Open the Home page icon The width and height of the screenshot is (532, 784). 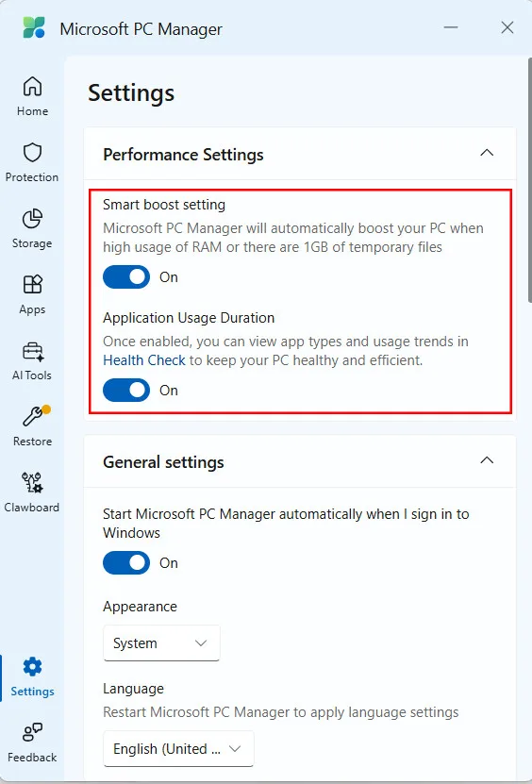pyautogui.click(x=32, y=87)
